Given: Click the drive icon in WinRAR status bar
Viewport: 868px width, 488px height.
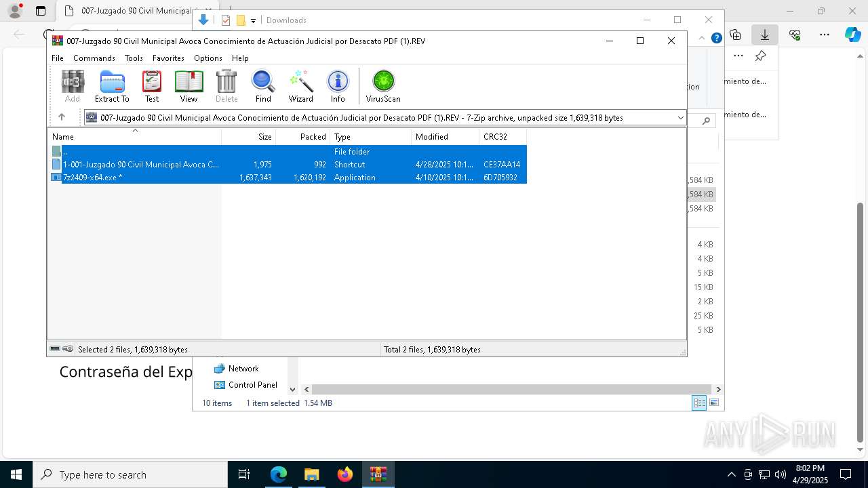Looking at the screenshot, I should [55, 349].
